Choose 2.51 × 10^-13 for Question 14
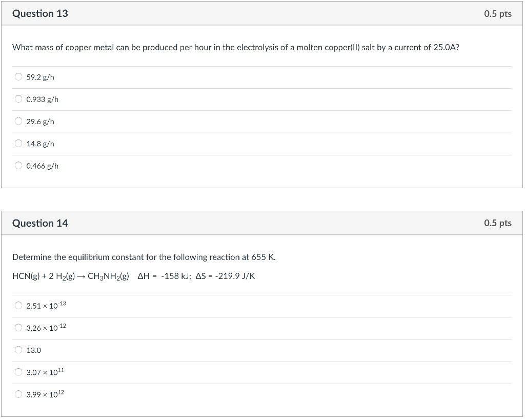Image resolution: width=525 pixels, height=420 pixels. [x=18, y=306]
